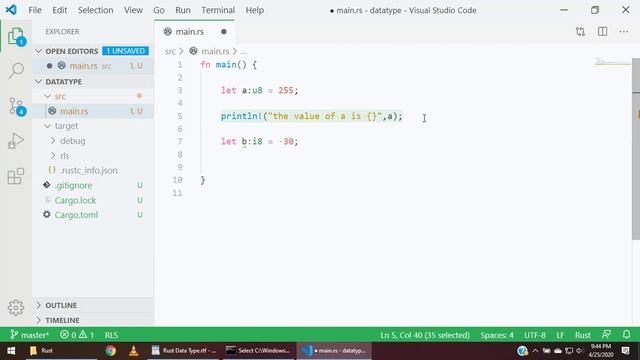Open the Help menu
The image size is (640, 360).
point(255,10)
